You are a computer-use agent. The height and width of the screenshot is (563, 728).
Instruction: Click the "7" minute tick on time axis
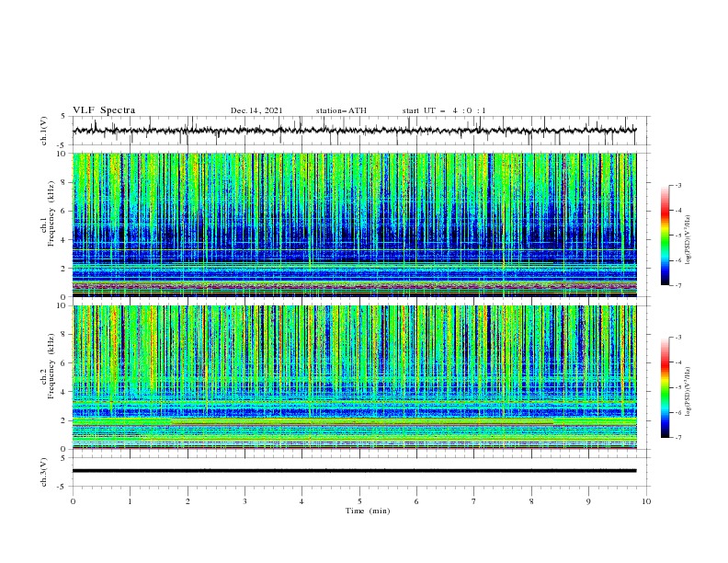pyautogui.click(x=474, y=501)
